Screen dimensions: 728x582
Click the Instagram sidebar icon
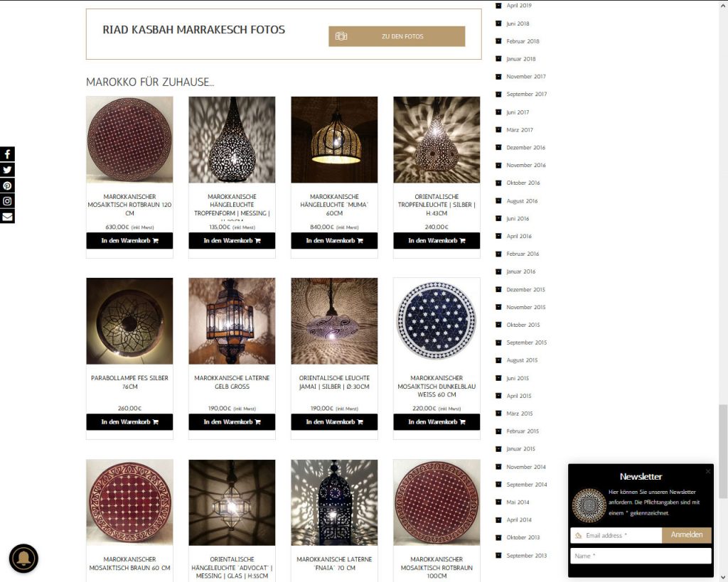(7, 201)
